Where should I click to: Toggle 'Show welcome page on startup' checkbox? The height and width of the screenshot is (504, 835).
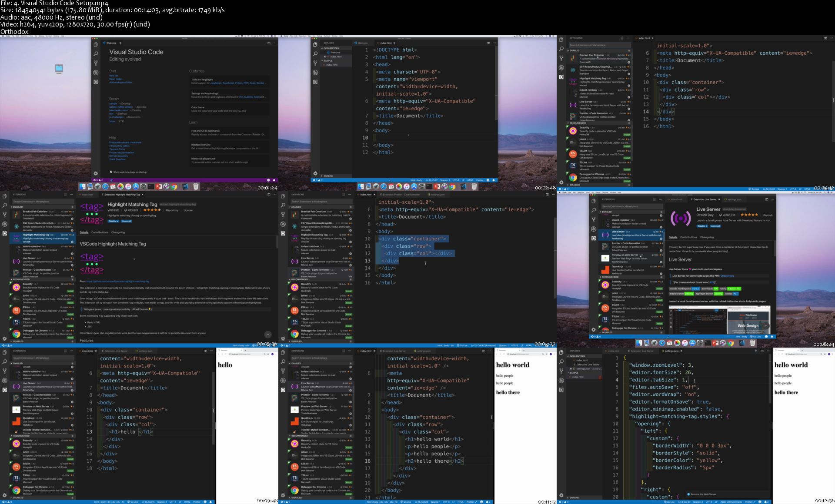click(x=111, y=172)
